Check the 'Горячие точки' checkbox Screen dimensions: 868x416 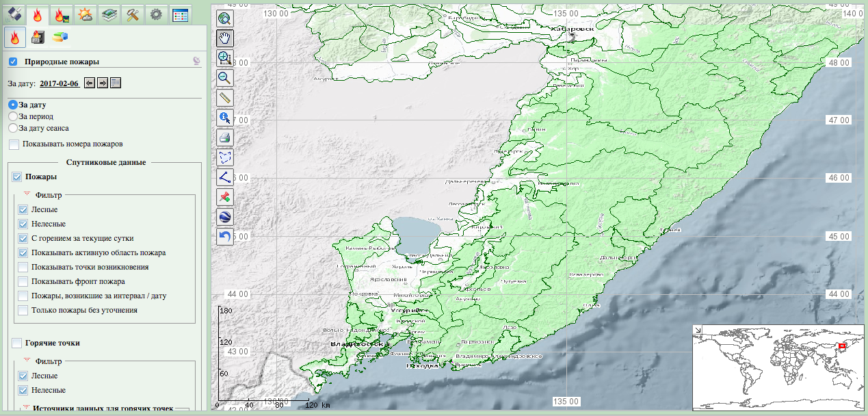16,343
